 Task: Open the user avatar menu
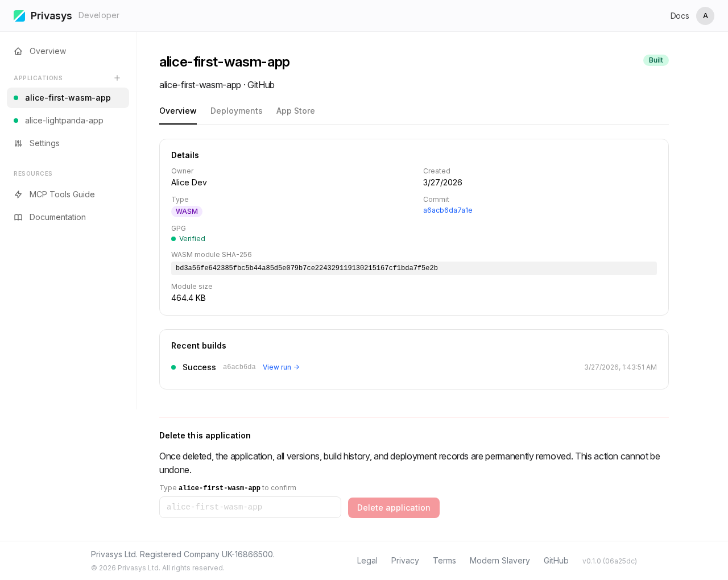coord(705,16)
